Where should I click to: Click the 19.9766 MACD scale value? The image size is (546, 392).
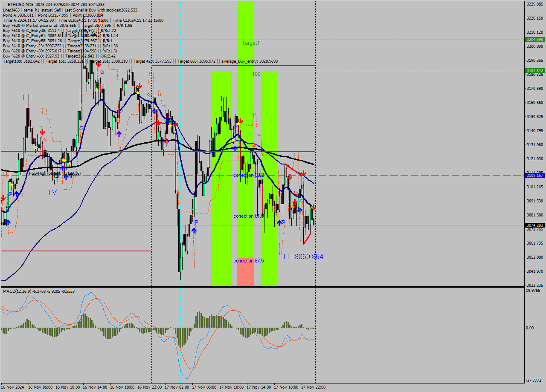pos(534,291)
